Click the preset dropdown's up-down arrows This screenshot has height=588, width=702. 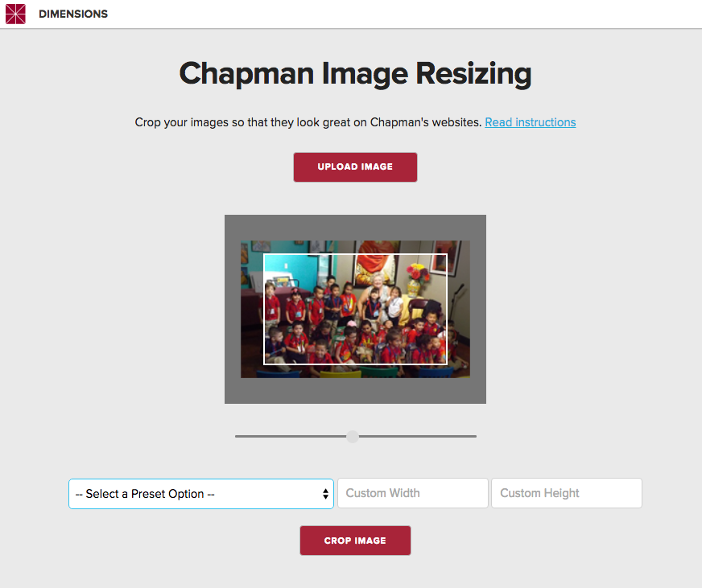coord(325,494)
